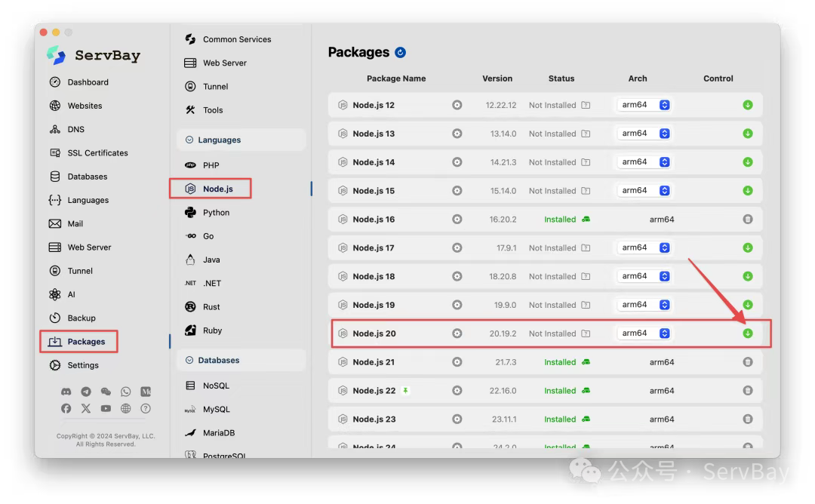The image size is (815, 504).
Task: Open the Telegram icon in sidebar footer
Action: 86,392
